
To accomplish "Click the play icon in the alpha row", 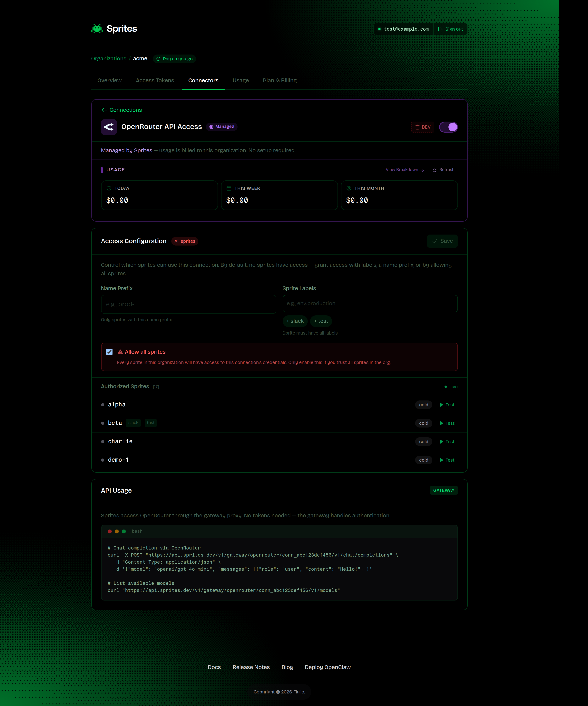I will click(x=441, y=405).
